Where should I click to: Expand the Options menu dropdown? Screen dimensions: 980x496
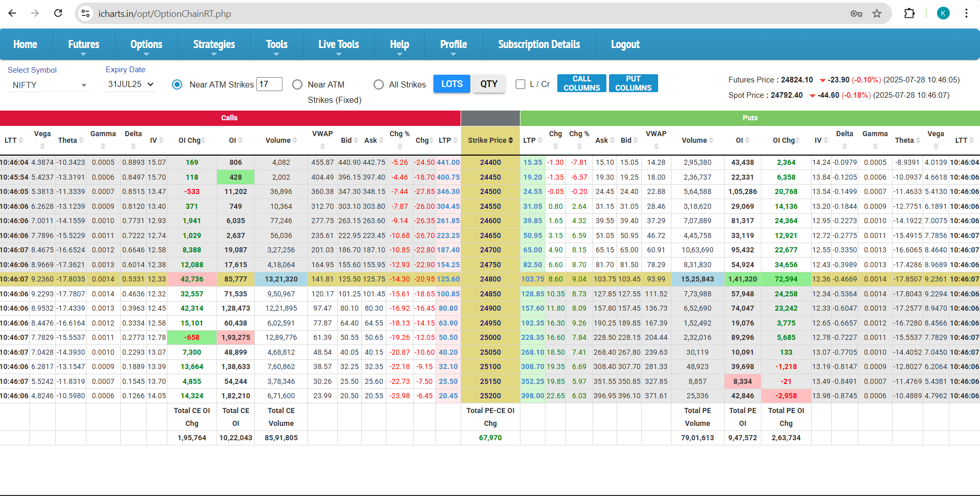(x=146, y=45)
